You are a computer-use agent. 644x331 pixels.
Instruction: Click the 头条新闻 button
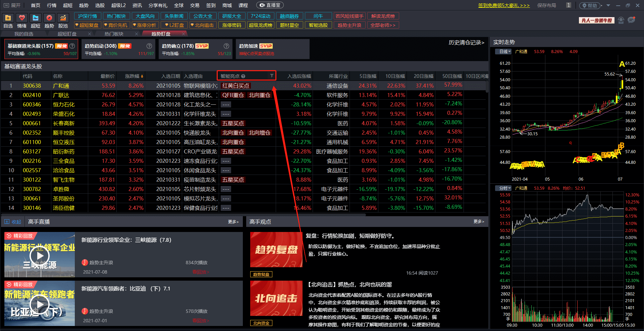[x=174, y=16]
